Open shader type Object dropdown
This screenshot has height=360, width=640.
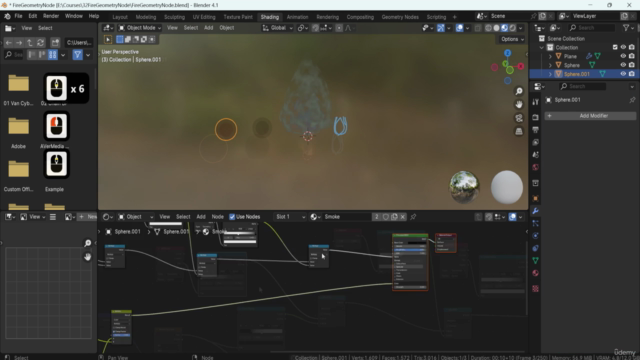[136, 217]
